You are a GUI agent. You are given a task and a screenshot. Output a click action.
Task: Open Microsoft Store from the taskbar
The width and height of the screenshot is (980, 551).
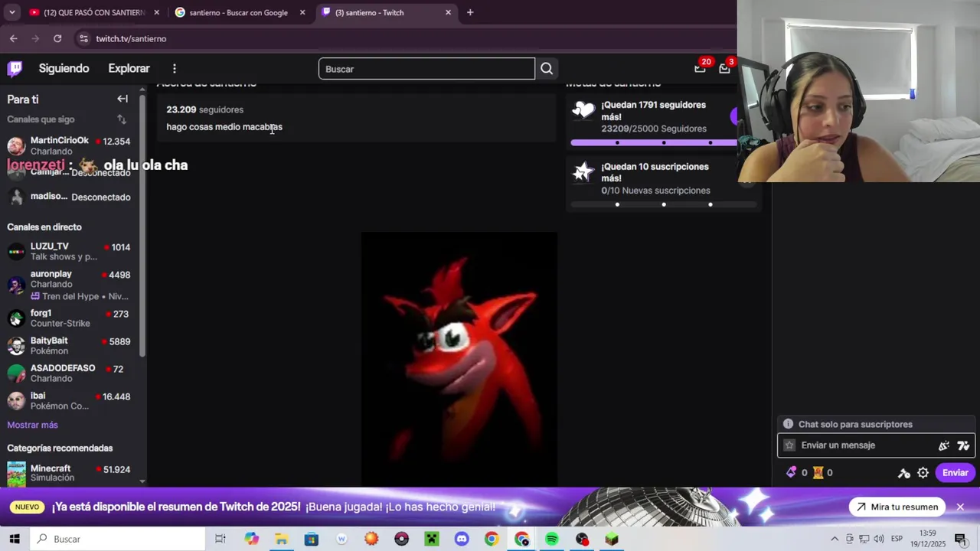[312, 539]
